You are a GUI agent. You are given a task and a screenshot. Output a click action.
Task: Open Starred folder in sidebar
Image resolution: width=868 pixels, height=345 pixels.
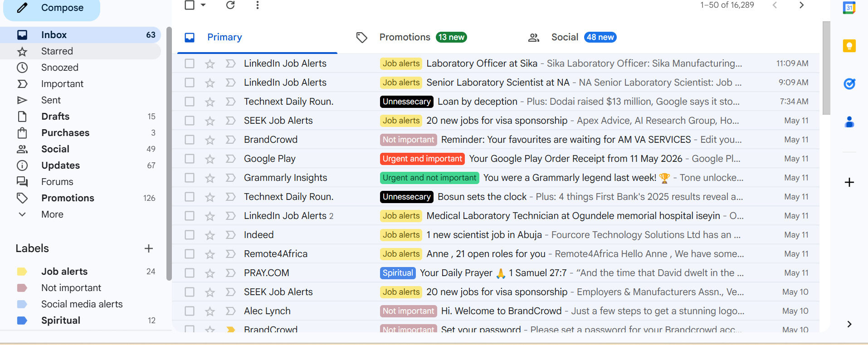pos(80,51)
